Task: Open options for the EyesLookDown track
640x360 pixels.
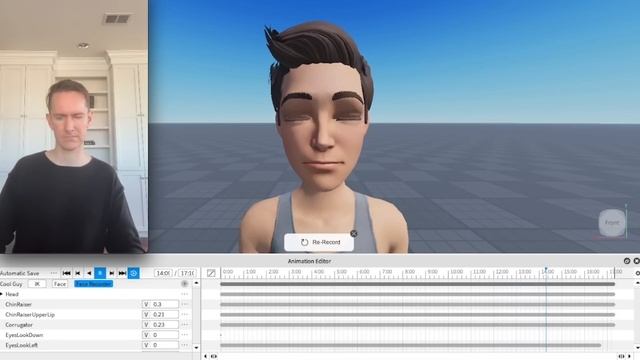Action: tap(184, 335)
